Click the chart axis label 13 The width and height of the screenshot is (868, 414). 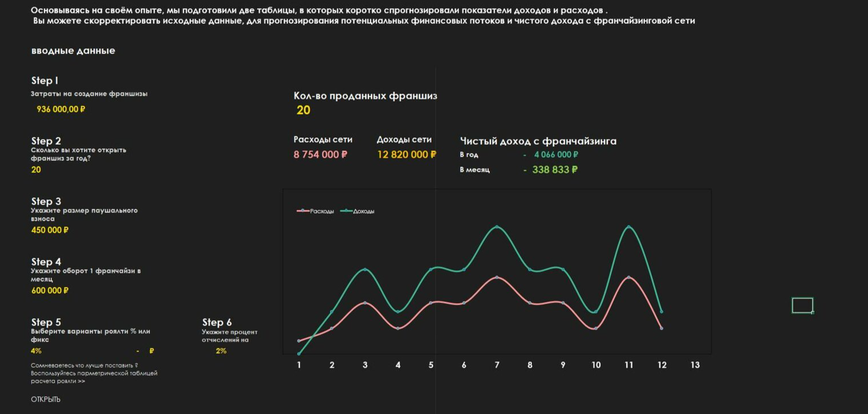(695, 365)
